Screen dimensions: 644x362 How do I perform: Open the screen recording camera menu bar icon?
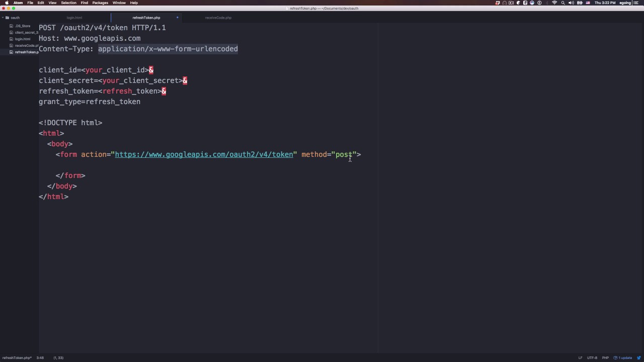pos(511,3)
